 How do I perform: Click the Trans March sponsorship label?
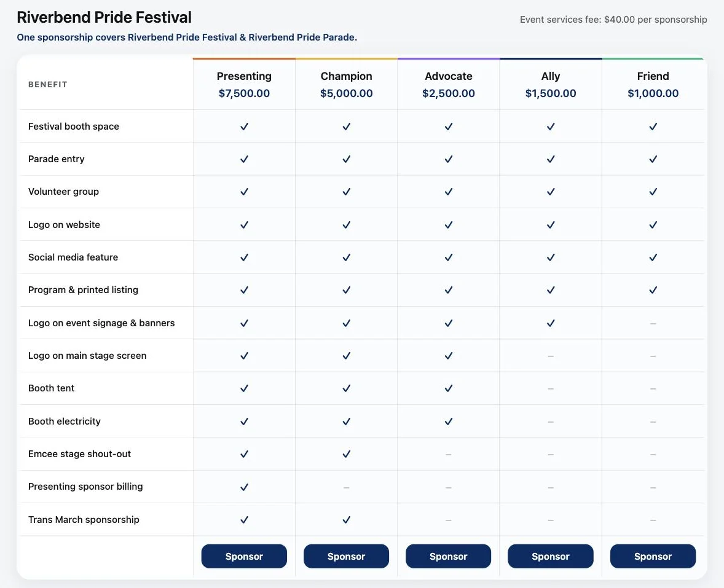pos(84,520)
